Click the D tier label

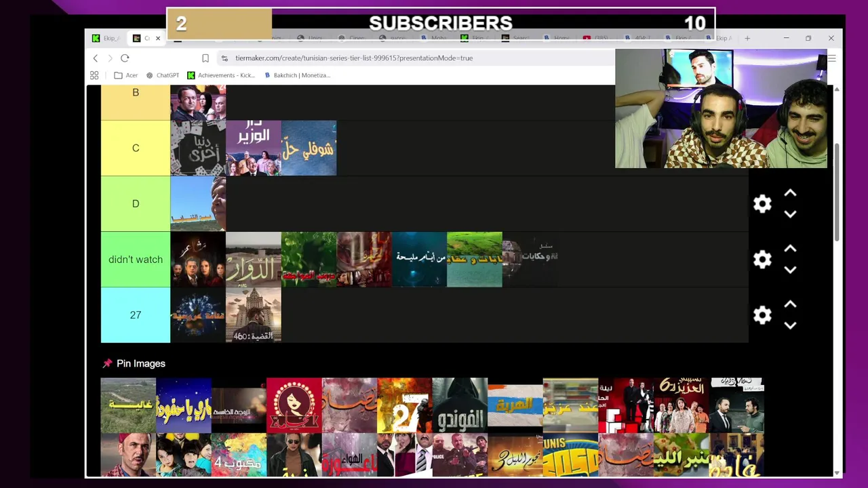coord(136,204)
